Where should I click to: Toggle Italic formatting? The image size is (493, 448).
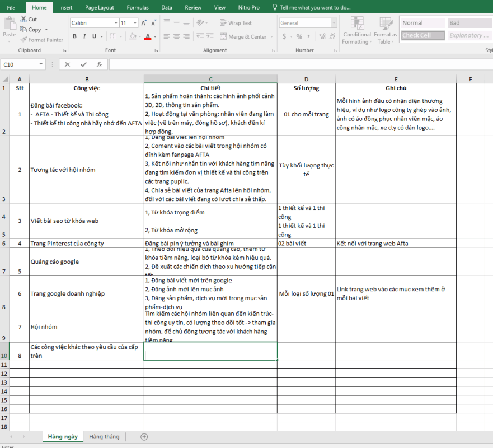tap(84, 36)
